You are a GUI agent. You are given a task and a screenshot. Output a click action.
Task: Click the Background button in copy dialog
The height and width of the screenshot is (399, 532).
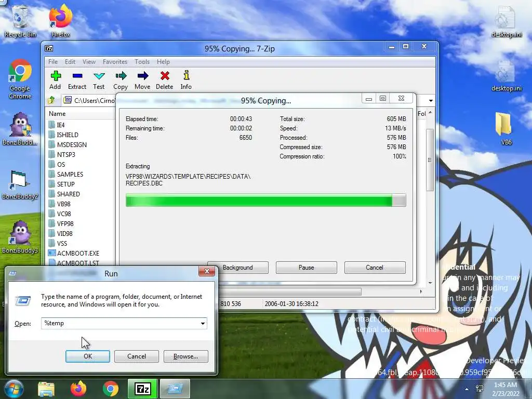coord(238,268)
